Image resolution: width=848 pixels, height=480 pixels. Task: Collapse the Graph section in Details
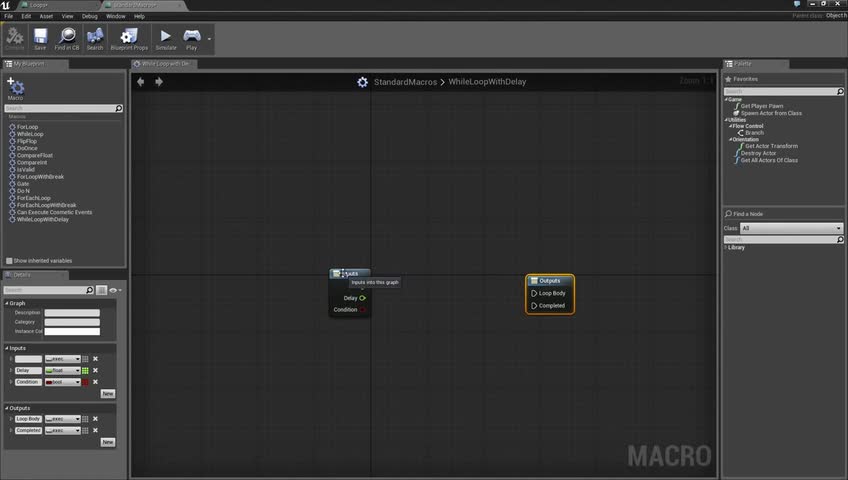(x=7, y=303)
